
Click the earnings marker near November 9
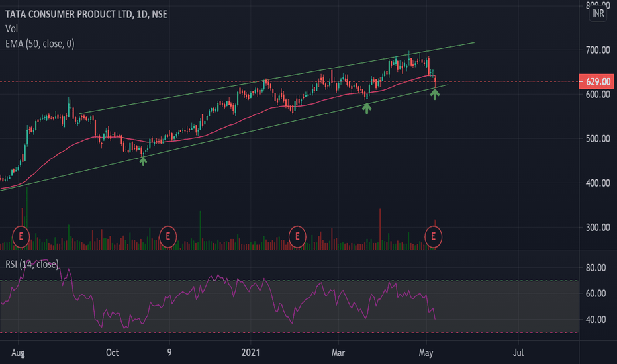tap(168, 236)
